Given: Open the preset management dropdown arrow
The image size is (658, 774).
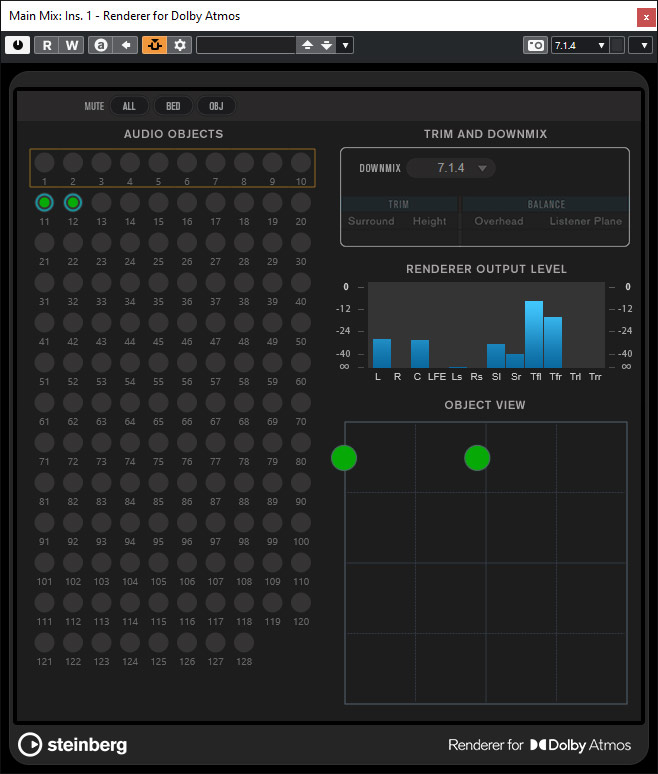Looking at the screenshot, I should pyautogui.click(x=345, y=45).
